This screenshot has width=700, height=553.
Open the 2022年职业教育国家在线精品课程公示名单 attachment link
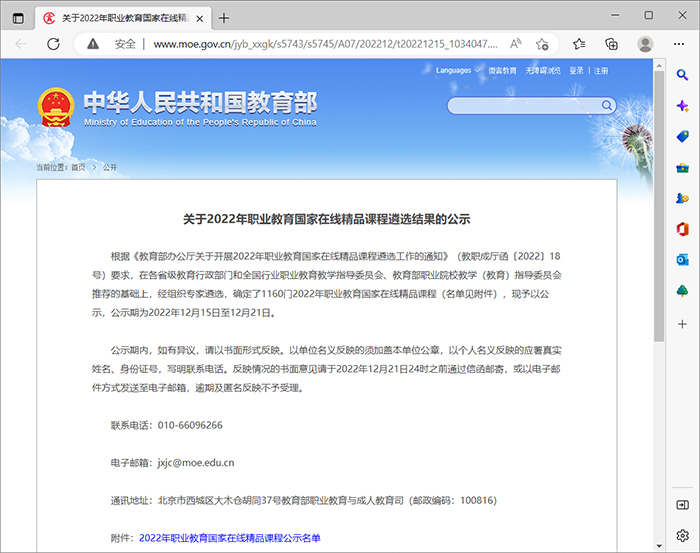230,538
